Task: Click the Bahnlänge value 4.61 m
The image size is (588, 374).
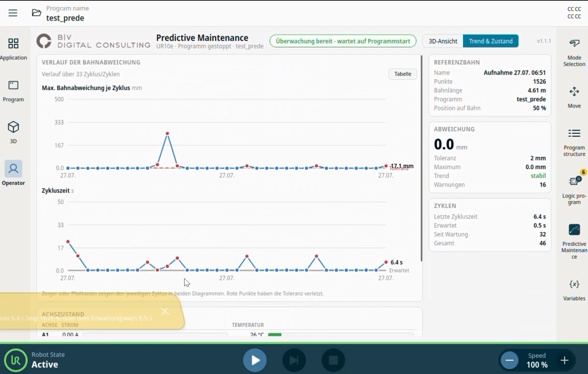Action: (537, 90)
